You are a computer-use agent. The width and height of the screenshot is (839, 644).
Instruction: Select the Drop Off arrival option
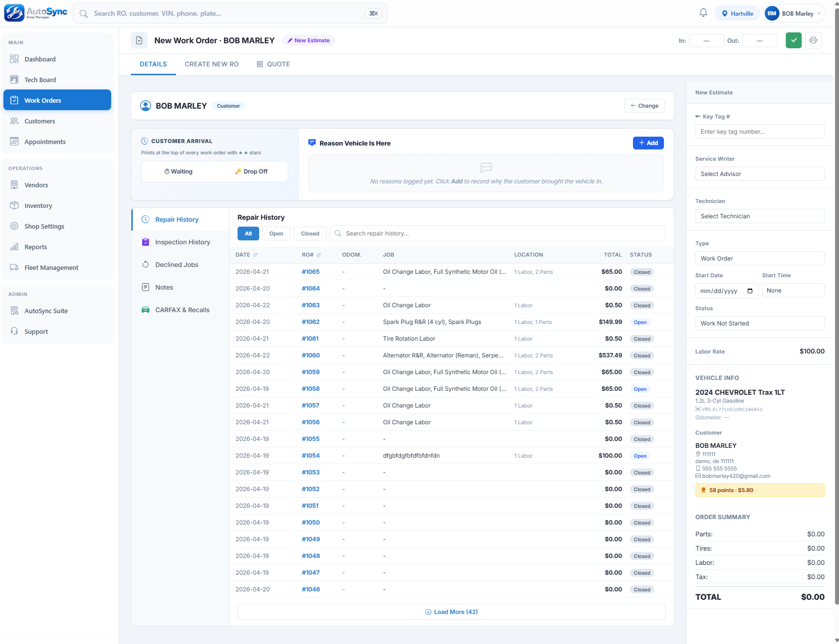(251, 172)
